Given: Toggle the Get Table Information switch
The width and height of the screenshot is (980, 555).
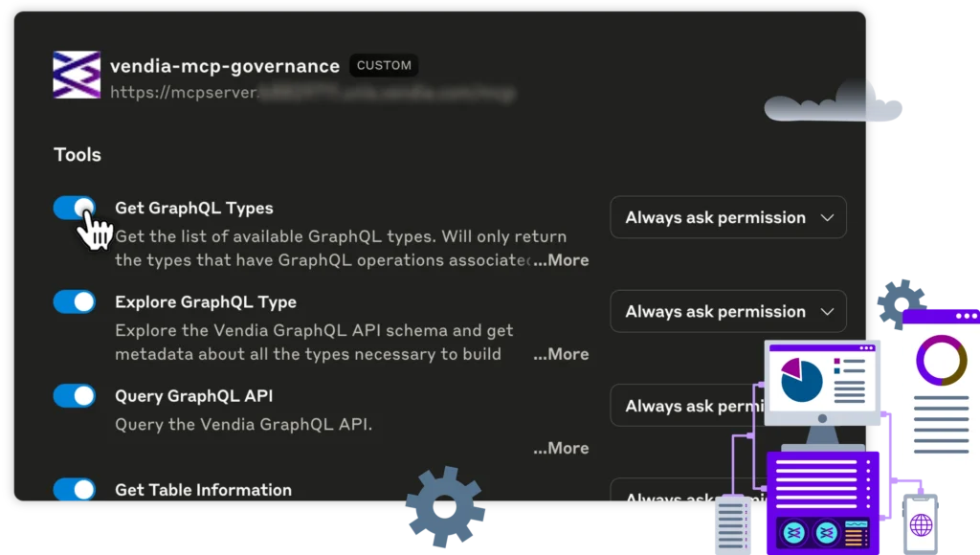Looking at the screenshot, I should pos(75,490).
